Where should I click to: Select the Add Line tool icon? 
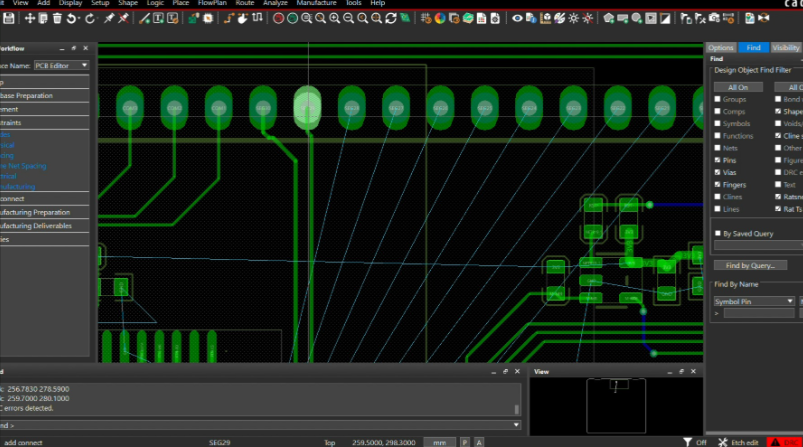145,18
